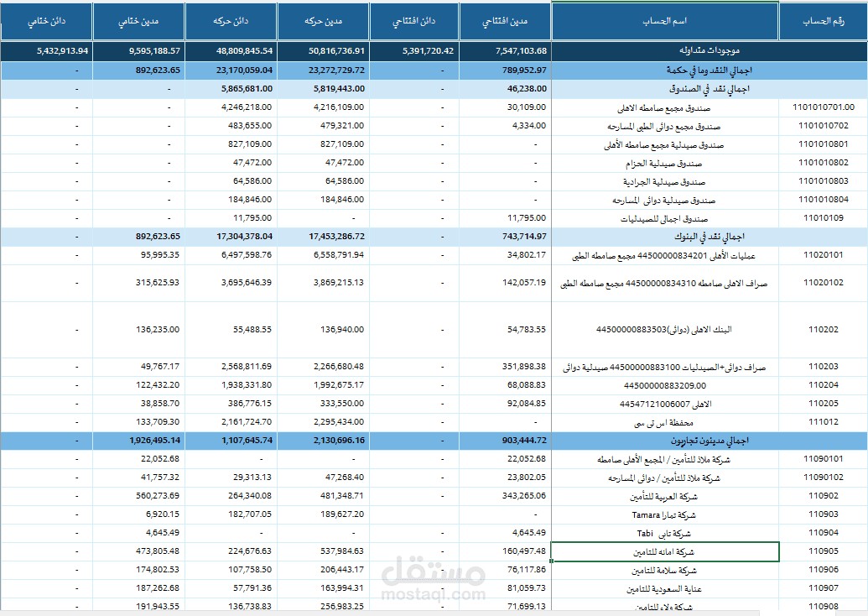Click the مدين حركه header cell
Screen dimensions: 868x616
point(323,21)
